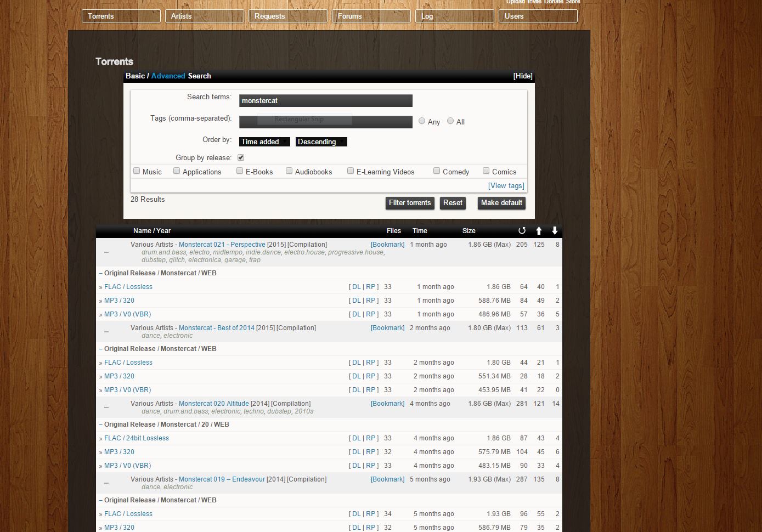Image resolution: width=762 pixels, height=532 pixels.
Task: Sort results by Time column header
Action: pos(420,231)
